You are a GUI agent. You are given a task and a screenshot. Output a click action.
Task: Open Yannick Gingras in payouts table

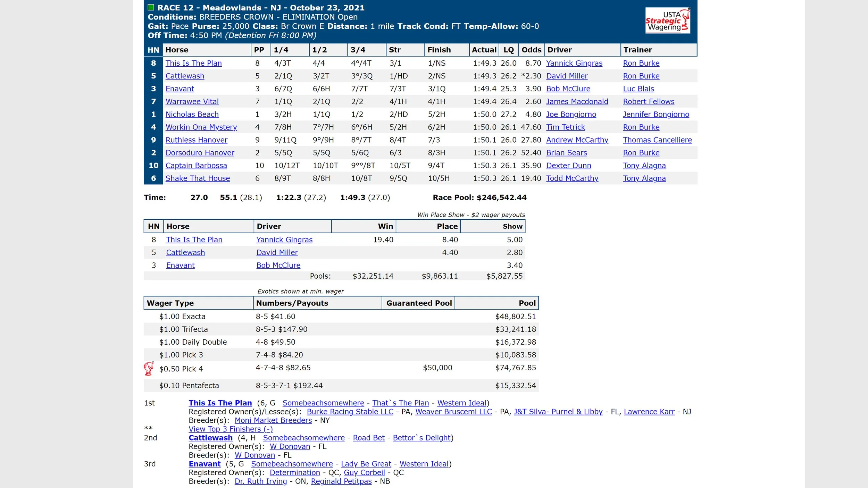point(284,240)
